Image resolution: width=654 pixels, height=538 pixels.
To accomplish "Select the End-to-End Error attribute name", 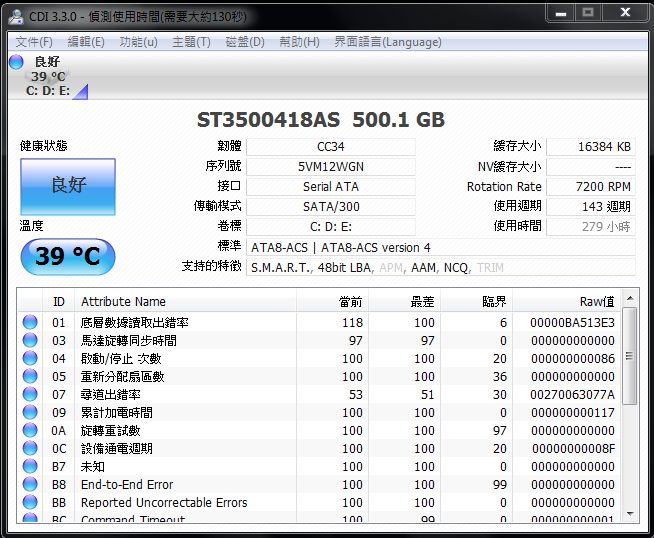I will pos(127,484).
